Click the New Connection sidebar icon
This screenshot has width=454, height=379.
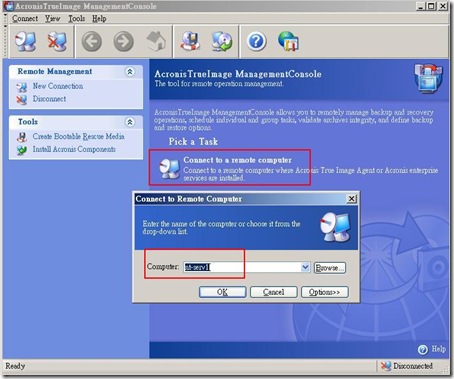pyautogui.click(x=22, y=87)
